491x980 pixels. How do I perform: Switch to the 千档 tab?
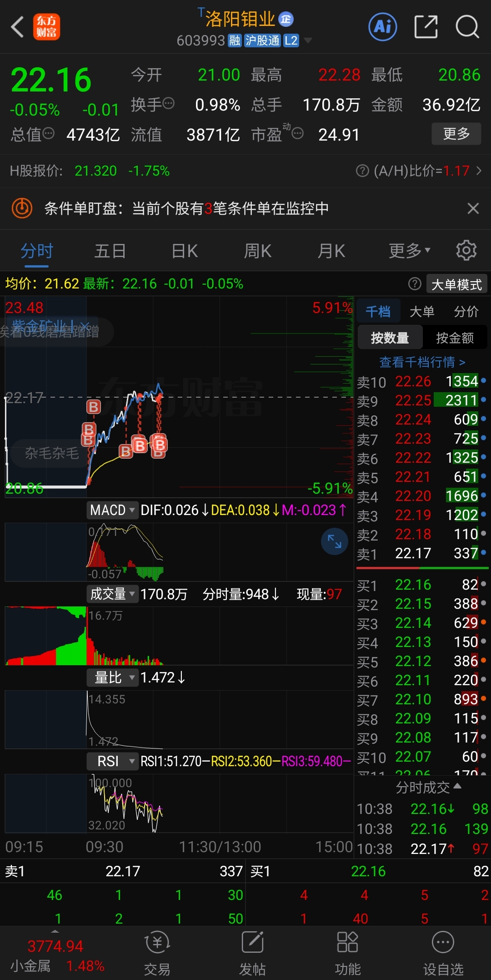pyautogui.click(x=378, y=312)
